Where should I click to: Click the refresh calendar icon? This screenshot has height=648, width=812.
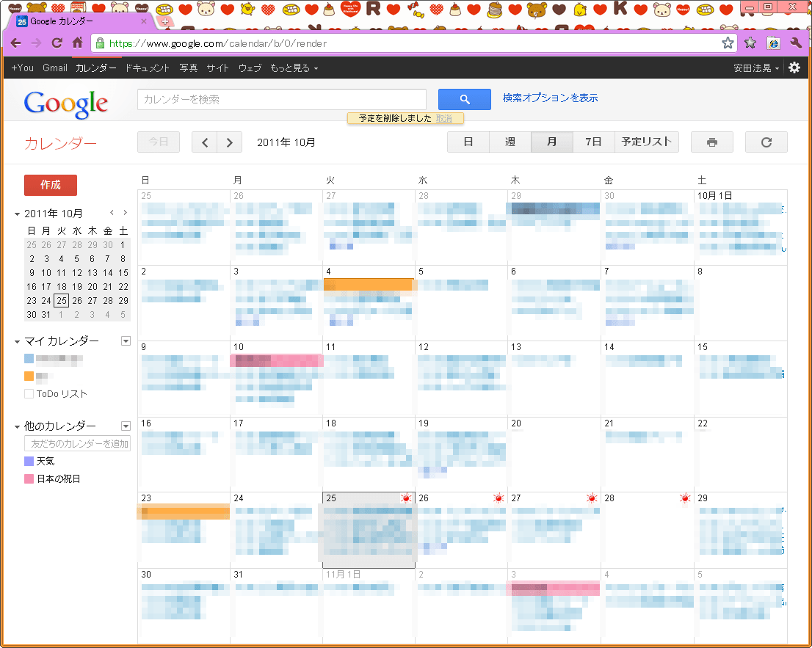tap(766, 142)
